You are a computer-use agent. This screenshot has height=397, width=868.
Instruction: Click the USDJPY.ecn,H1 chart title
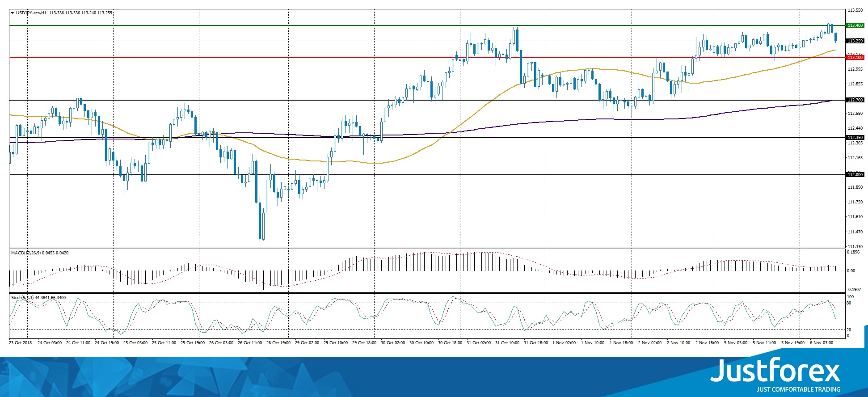pyautogui.click(x=31, y=13)
